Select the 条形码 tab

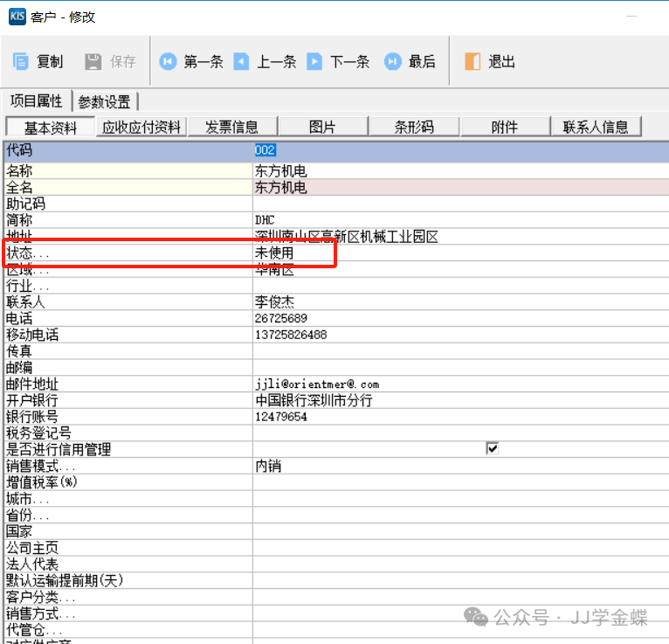coord(414,128)
